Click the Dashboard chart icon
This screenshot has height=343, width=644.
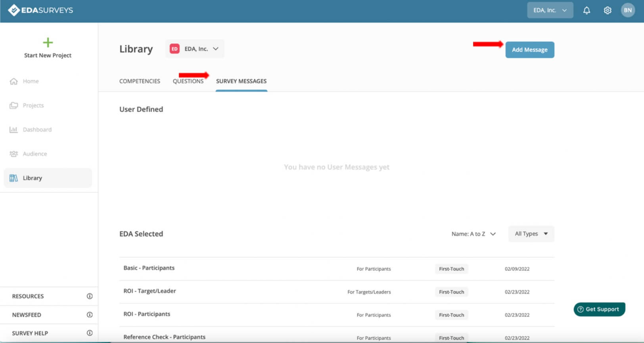[14, 130]
